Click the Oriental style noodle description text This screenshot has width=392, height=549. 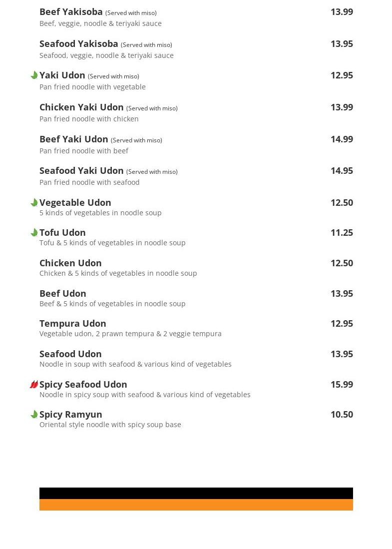coord(110,425)
